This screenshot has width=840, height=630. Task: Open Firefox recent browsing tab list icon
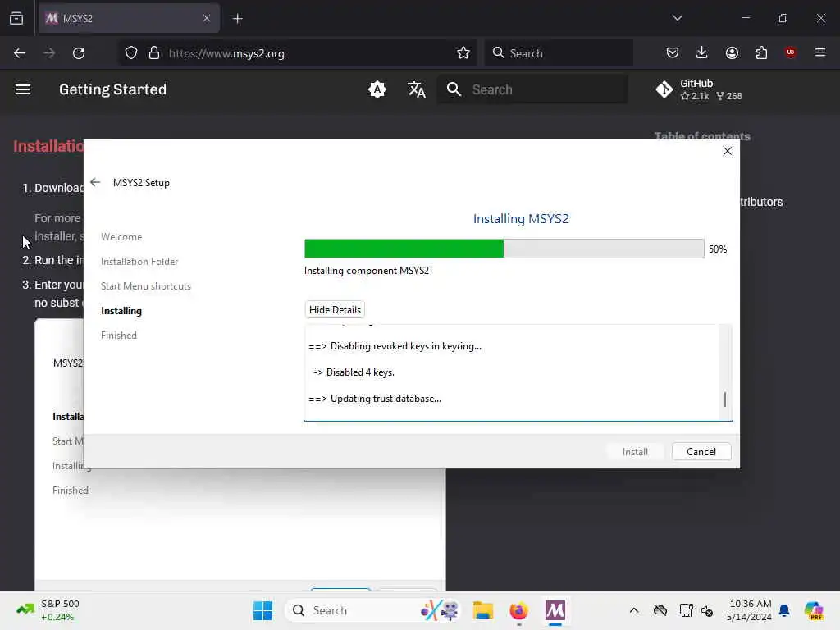[x=16, y=18]
